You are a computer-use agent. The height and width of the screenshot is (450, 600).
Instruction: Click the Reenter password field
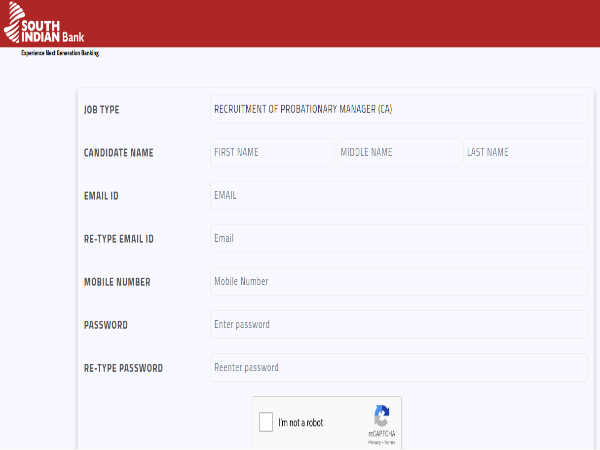coord(399,367)
